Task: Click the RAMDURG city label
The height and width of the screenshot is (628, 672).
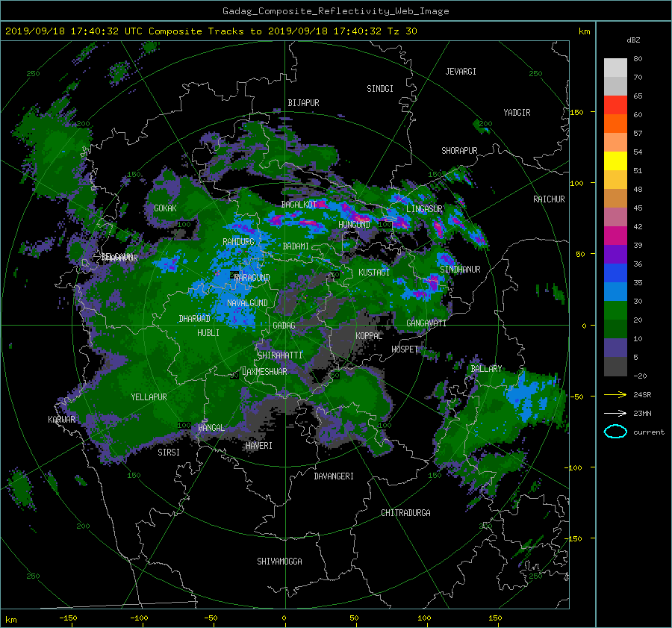Action: (x=238, y=242)
